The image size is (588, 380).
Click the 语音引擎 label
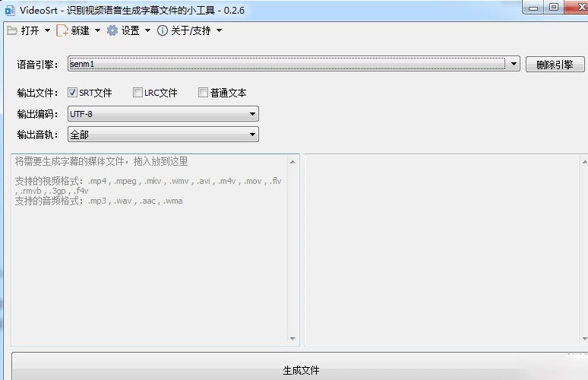coord(37,65)
